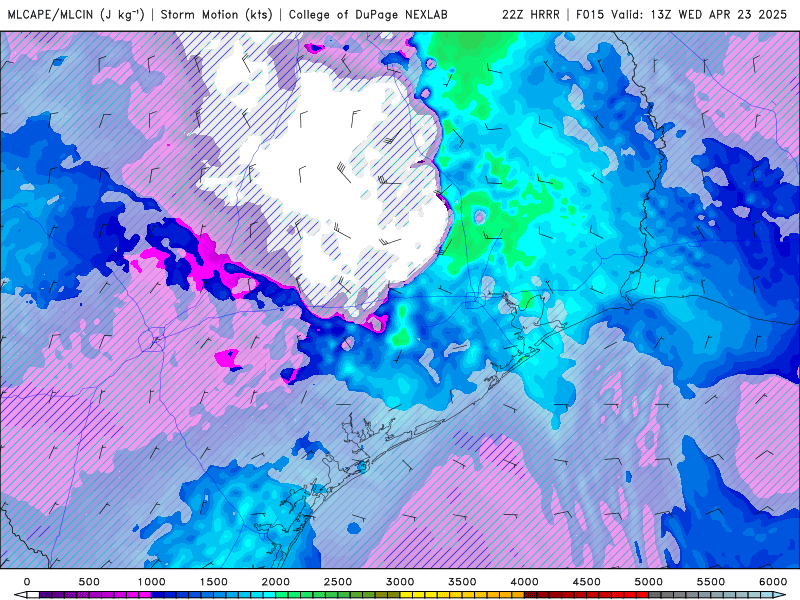The height and width of the screenshot is (600, 800).
Task: Click the 5000 label on the color scale
Action: click(649, 582)
